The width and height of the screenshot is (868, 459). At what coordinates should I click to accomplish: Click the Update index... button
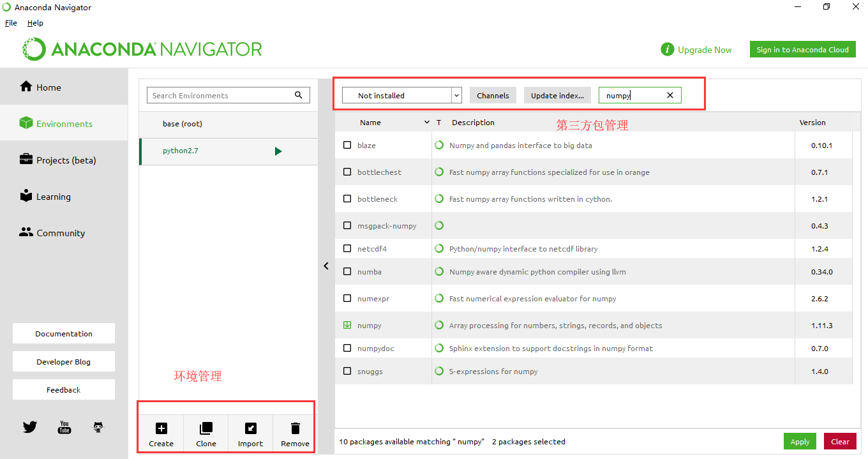[x=558, y=95]
